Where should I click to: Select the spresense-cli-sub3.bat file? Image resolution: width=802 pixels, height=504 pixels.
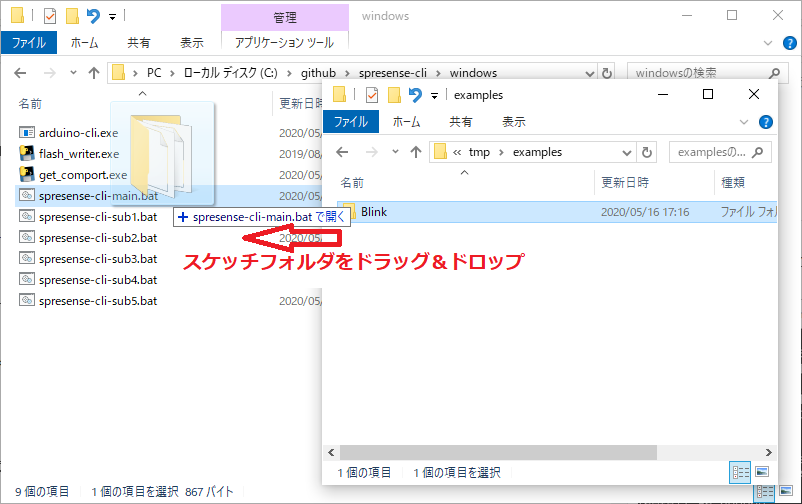pyautogui.click(x=98, y=259)
